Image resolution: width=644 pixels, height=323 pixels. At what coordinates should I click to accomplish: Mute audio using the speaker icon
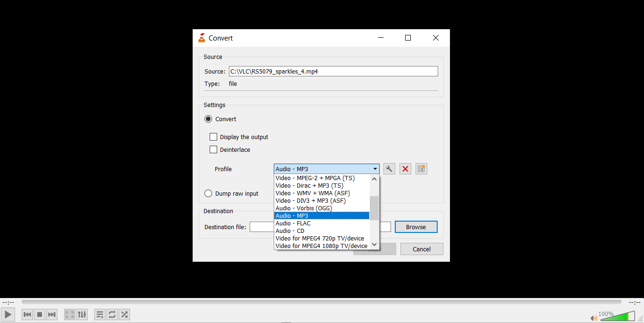[594, 317]
